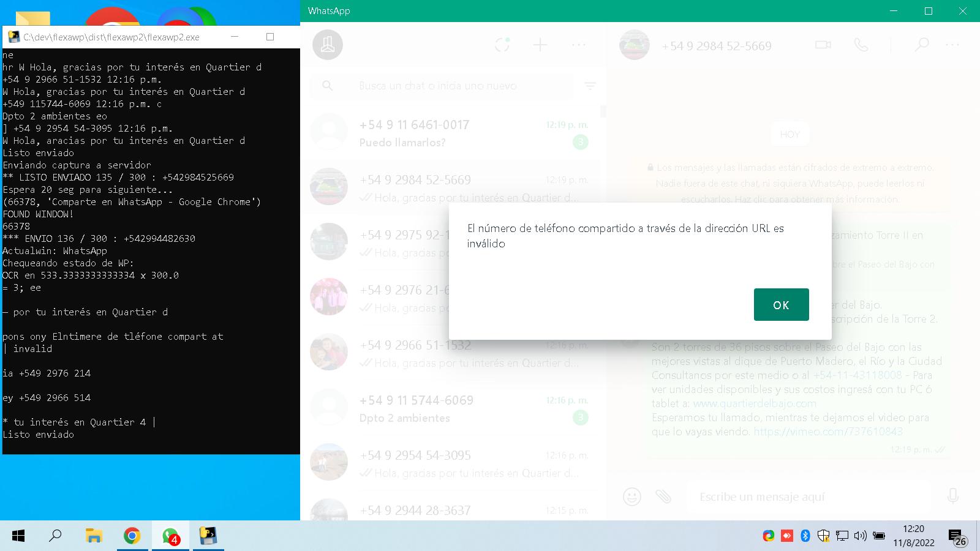Click the phone link +54-11-43118008

(x=857, y=375)
